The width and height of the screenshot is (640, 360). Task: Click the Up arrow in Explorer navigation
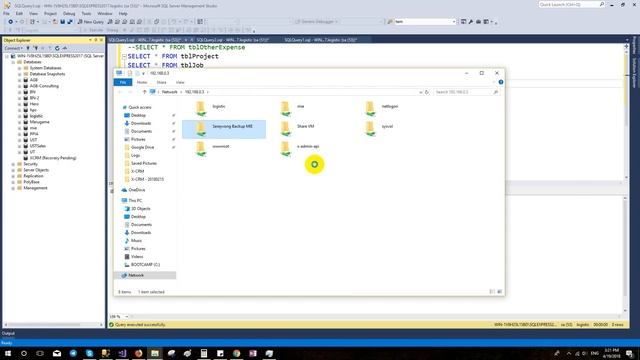click(x=144, y=92)
